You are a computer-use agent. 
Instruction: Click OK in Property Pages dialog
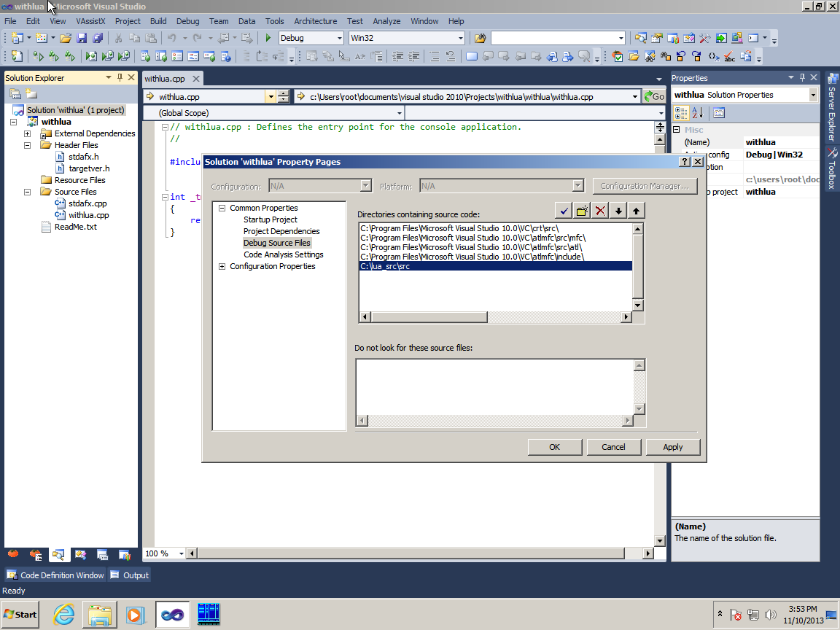[x=554, y=447]
